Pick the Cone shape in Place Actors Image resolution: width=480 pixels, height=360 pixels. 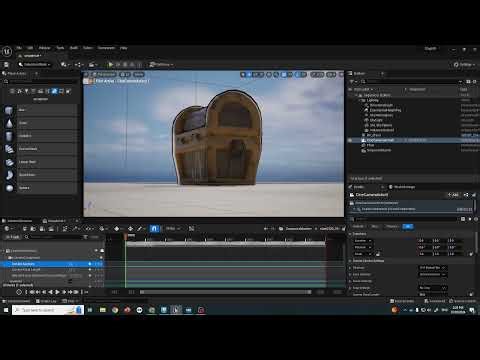tap(41, 123)
